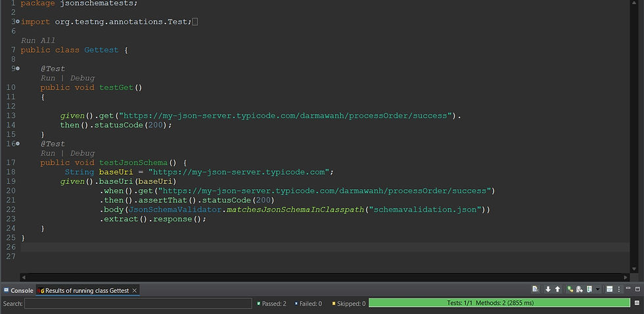Click Run above the testGet method

[x=47, y=78]
